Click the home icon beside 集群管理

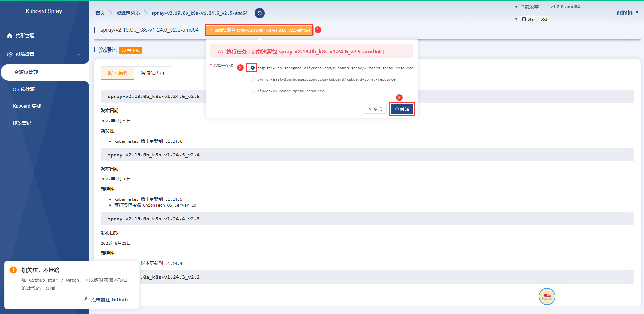[10, 35]
